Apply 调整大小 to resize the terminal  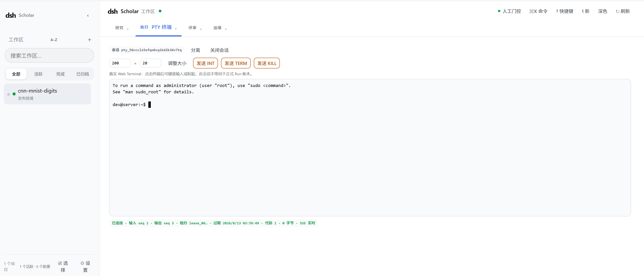tap(177, 63)
